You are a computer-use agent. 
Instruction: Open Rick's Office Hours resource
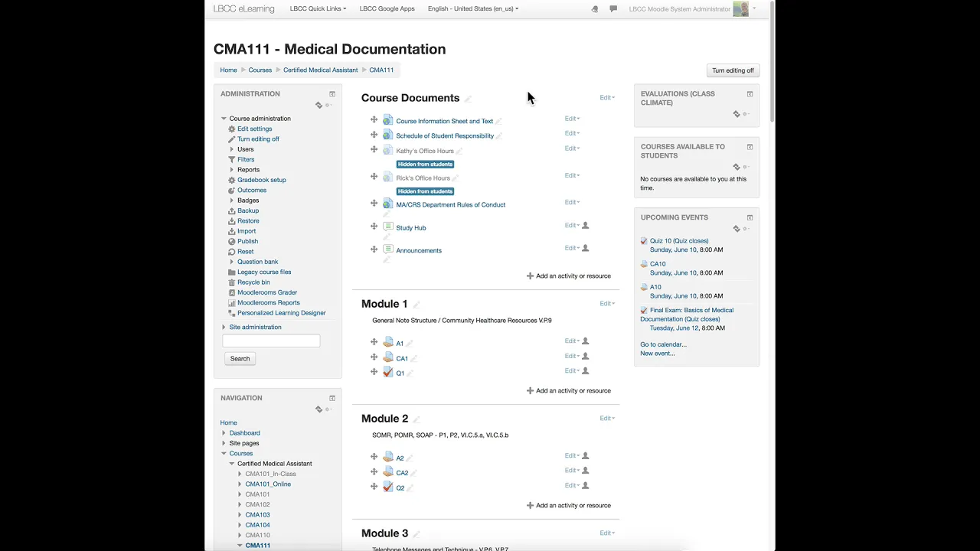click(x=423, y=178)
